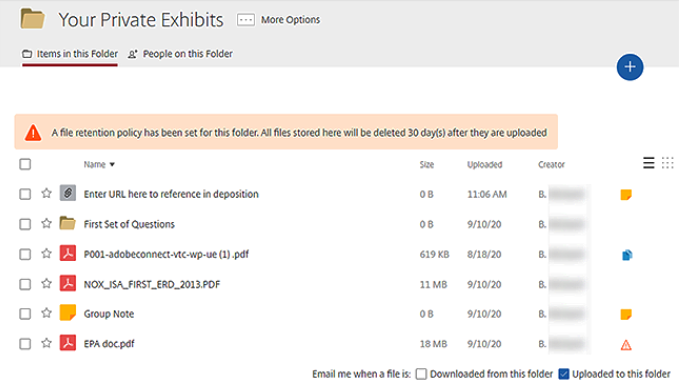Switch to grid view layout icon

tap(668, 163)
